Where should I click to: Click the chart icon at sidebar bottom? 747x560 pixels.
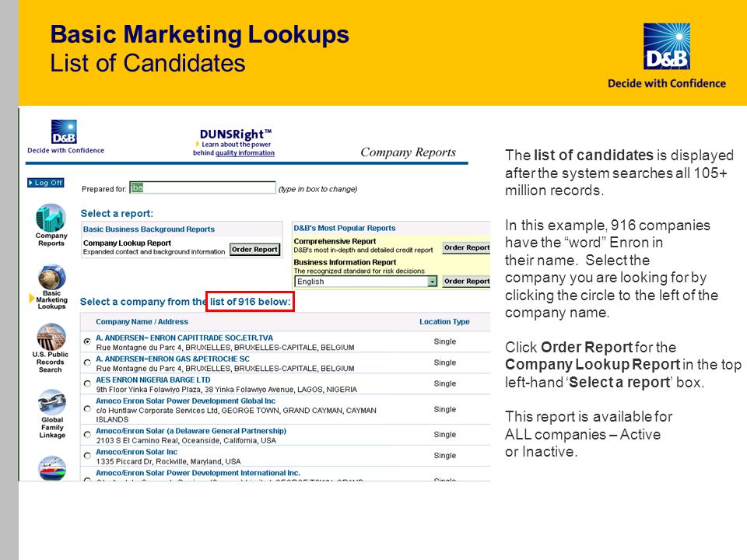(x=52, y=468)
